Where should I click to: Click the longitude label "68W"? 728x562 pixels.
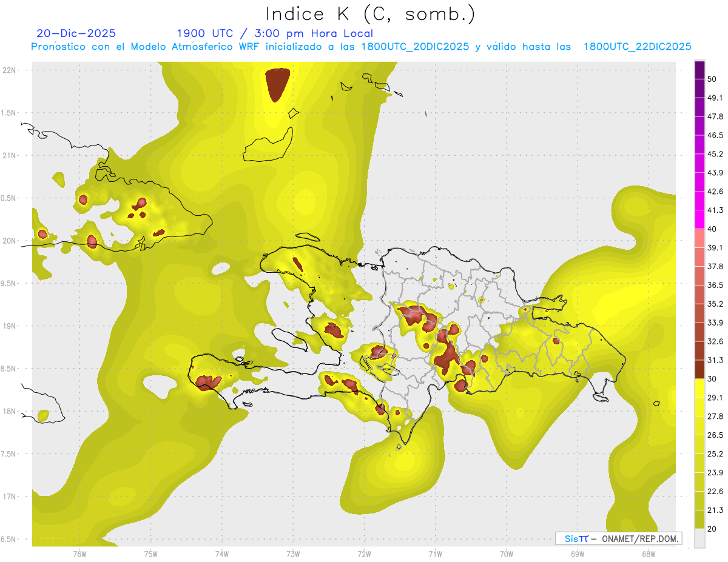[648, 554]
